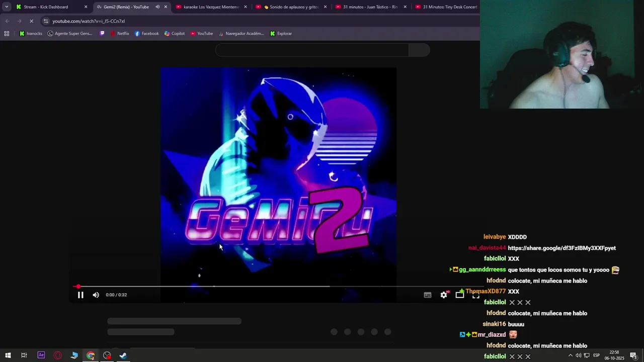Close the 31 minutos - Juan Tástico tab

pyautogui.click(x=405, y=7)
